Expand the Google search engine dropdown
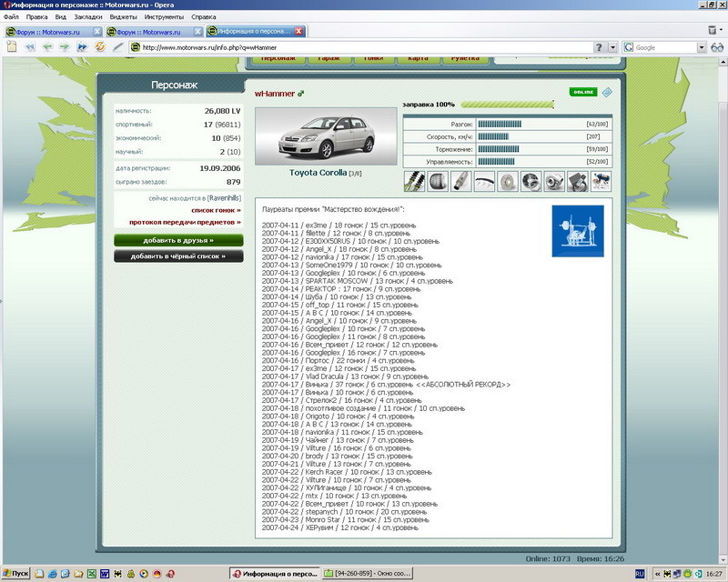 click(x=701, y=47)
